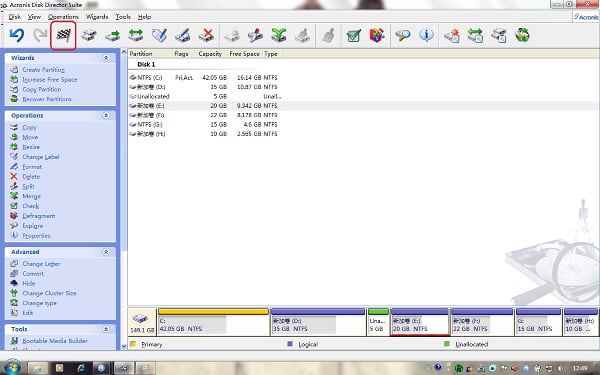The width and height of the screenshot is (600, 375).
Task: Click Delete partition icon with red X
Action: click(x=206, y=36)
